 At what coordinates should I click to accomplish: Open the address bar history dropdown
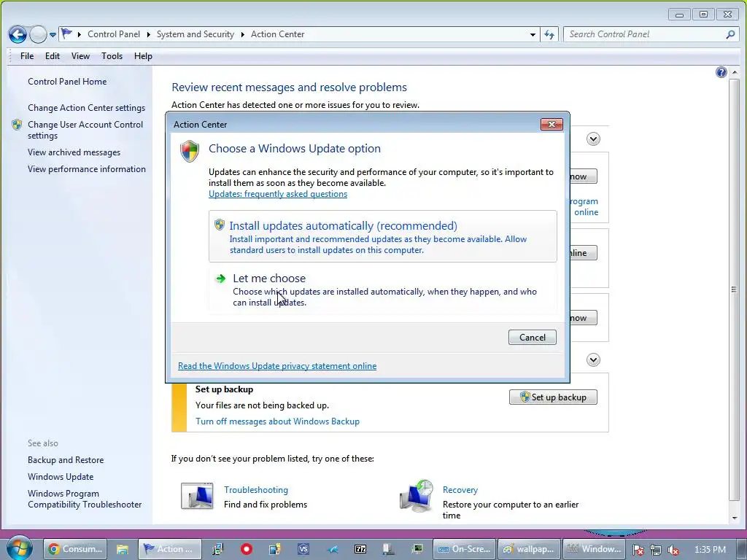pos(533,34)
